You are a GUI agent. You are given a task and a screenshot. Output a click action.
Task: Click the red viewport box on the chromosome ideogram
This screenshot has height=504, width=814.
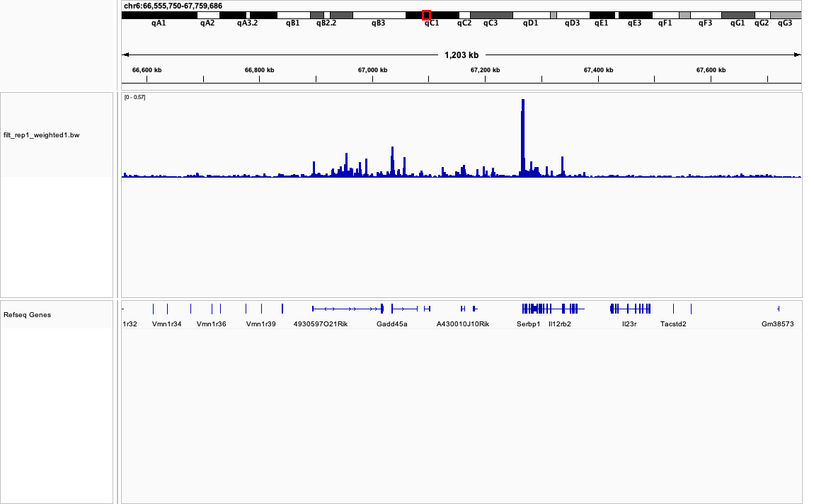click(426, 15)
